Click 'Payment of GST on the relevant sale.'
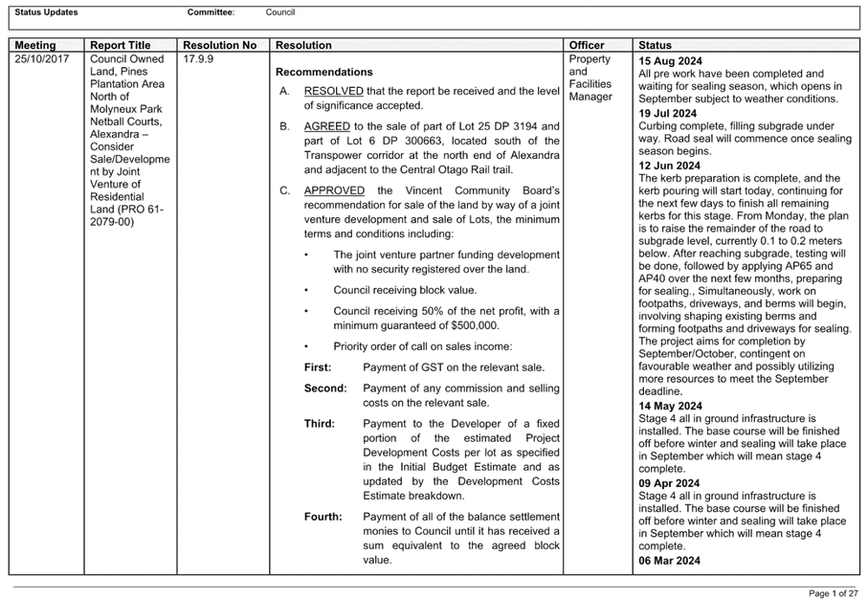This screenshot has height=599, width=868. 454,367
